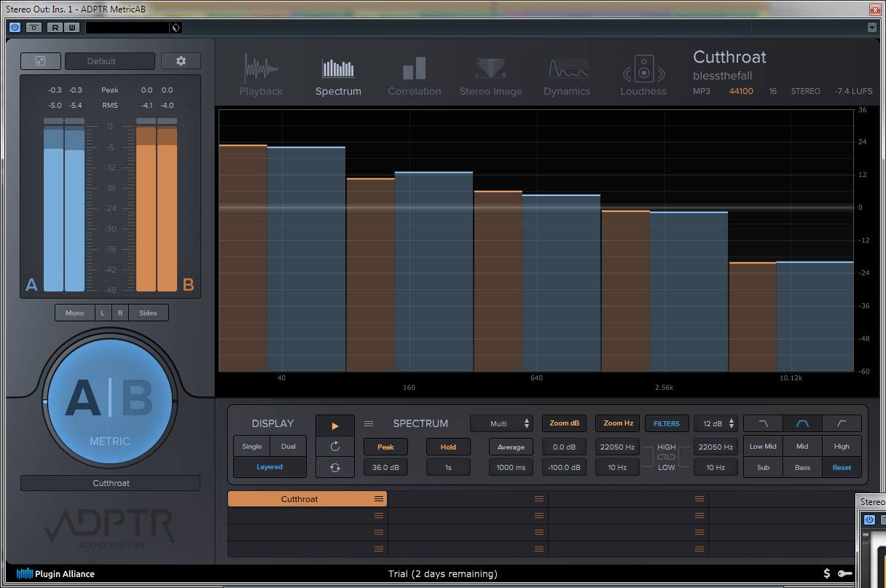Image resolution: width=886 pixels, height=588 pixels.
Task: Open the Multi spectrum mode dropdown
Action: click(x=503, y=423)
